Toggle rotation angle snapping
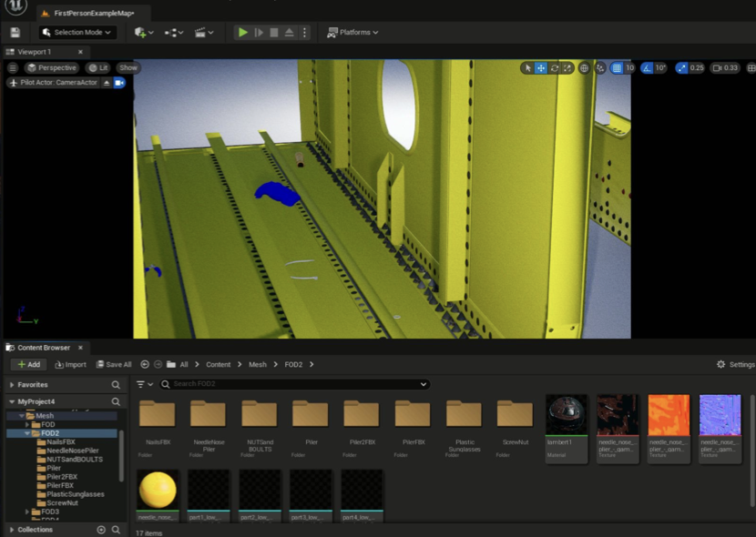 647,68
